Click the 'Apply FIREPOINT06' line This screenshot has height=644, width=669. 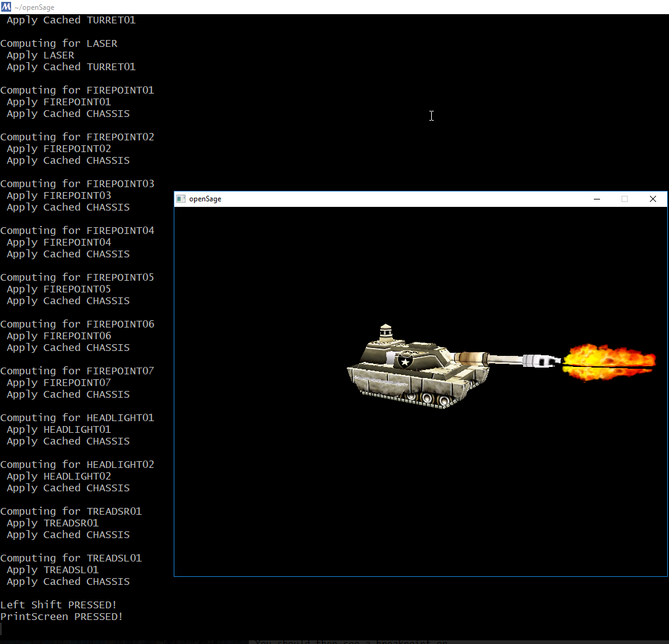[x=59, y=336]
